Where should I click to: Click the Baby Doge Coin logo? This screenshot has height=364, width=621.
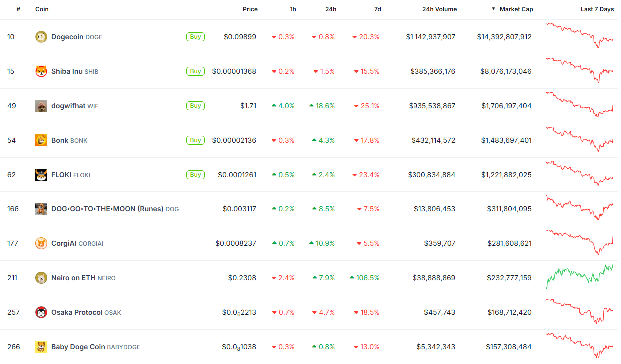coord(41,347)
